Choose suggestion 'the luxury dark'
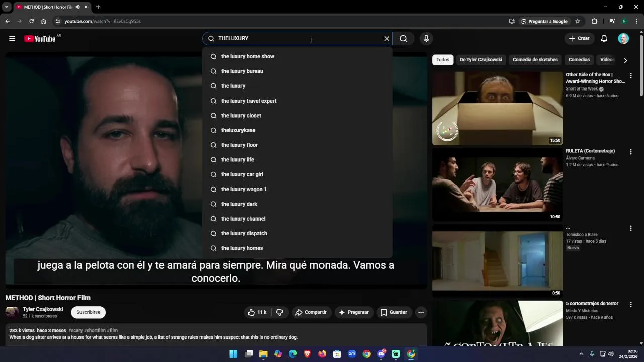Screen dimensions: 644x362 (x=297, y=204)
